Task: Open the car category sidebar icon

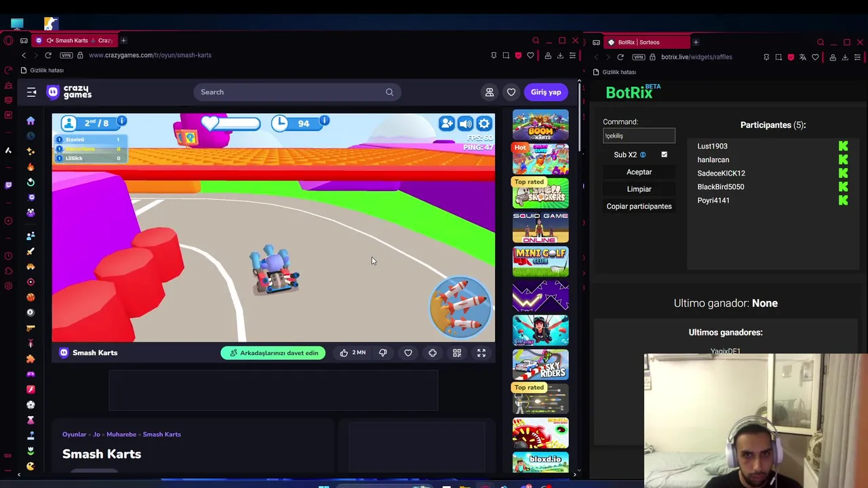Action: pyautogui.click(x=31, y=266)
